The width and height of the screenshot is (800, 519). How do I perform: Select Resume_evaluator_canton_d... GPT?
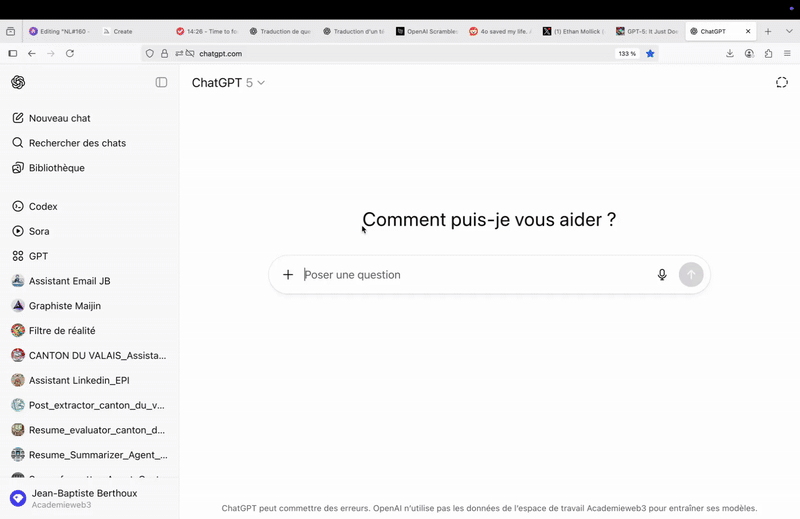(x=88, y=430)
